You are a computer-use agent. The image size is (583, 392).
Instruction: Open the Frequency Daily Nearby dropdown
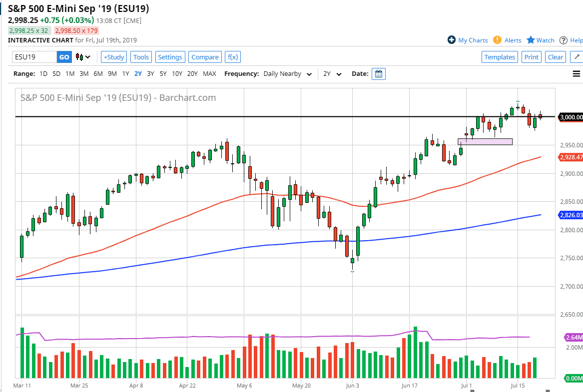289,73
